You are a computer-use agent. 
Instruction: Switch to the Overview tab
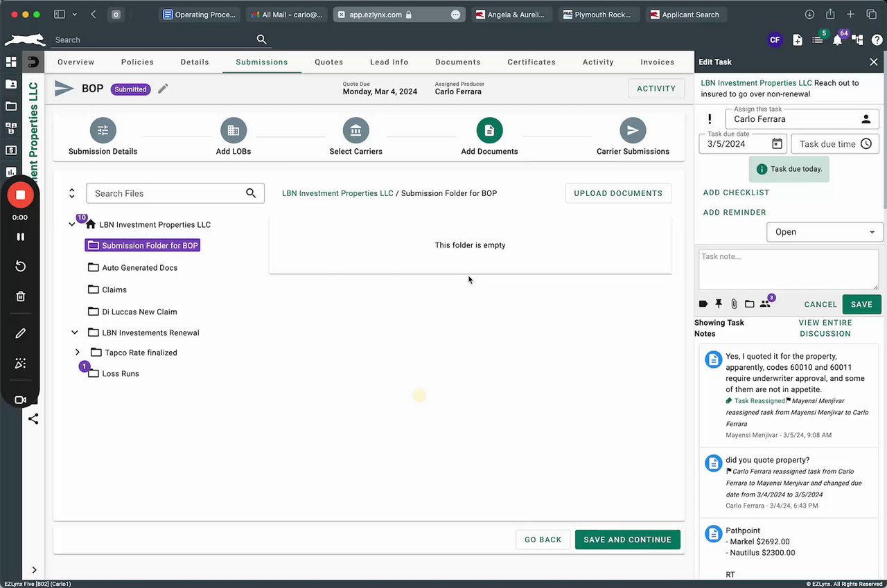[x=76, y=62]
